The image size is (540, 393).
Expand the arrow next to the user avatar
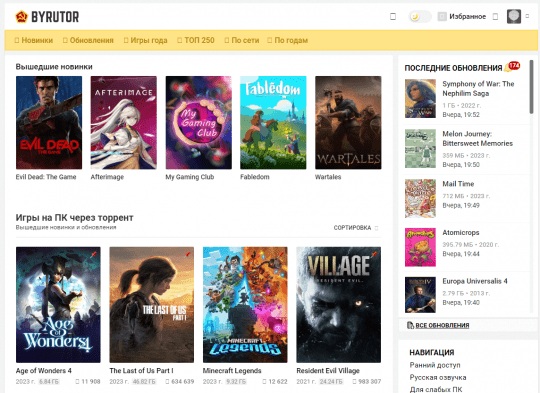(x=527, y=16)
